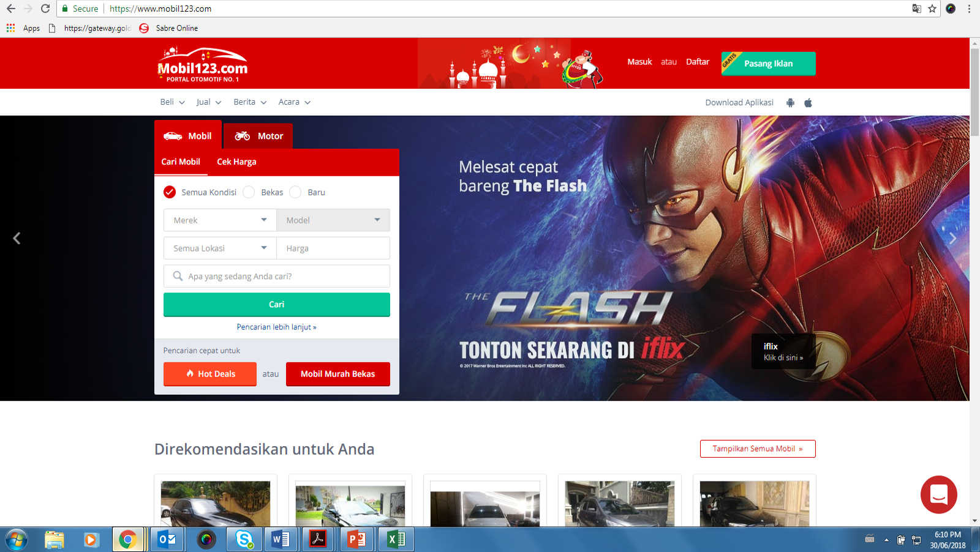Click Tampilkan Semua Mobil button
Image resolution: width=980 pixels, height=552 pixels.
(758, 449)
